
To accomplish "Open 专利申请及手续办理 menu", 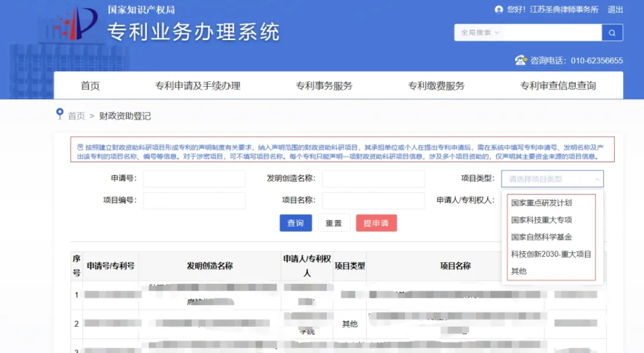I will (x=198, y=86).
